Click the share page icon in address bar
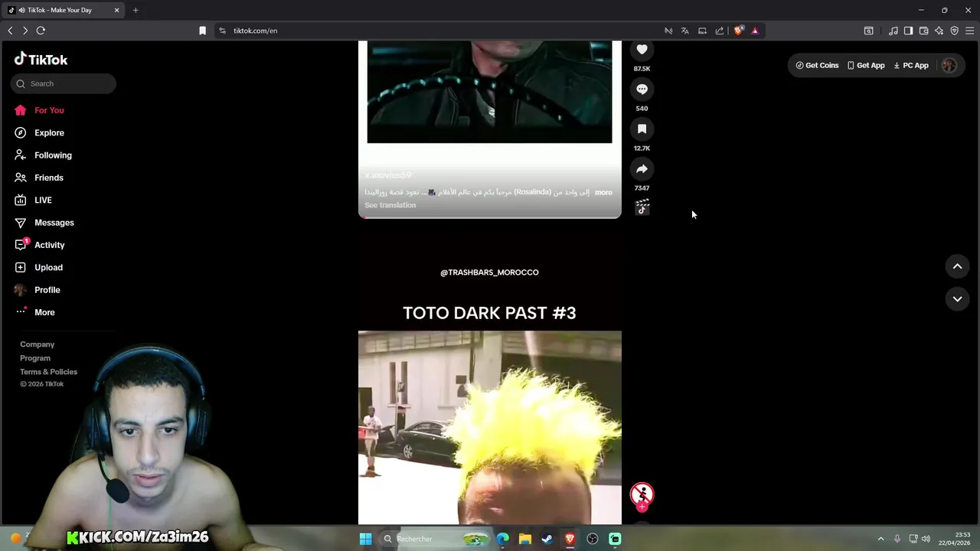The width and height of the screenshot is (980, 551). [x=720, y=31]
